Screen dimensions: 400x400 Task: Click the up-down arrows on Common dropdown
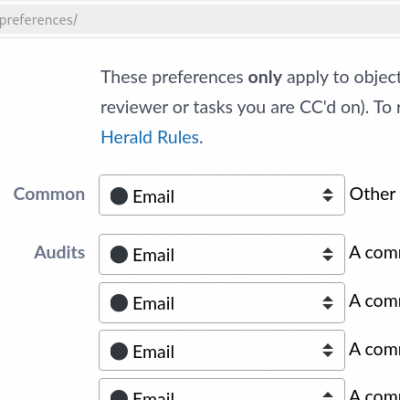(328, 195)
